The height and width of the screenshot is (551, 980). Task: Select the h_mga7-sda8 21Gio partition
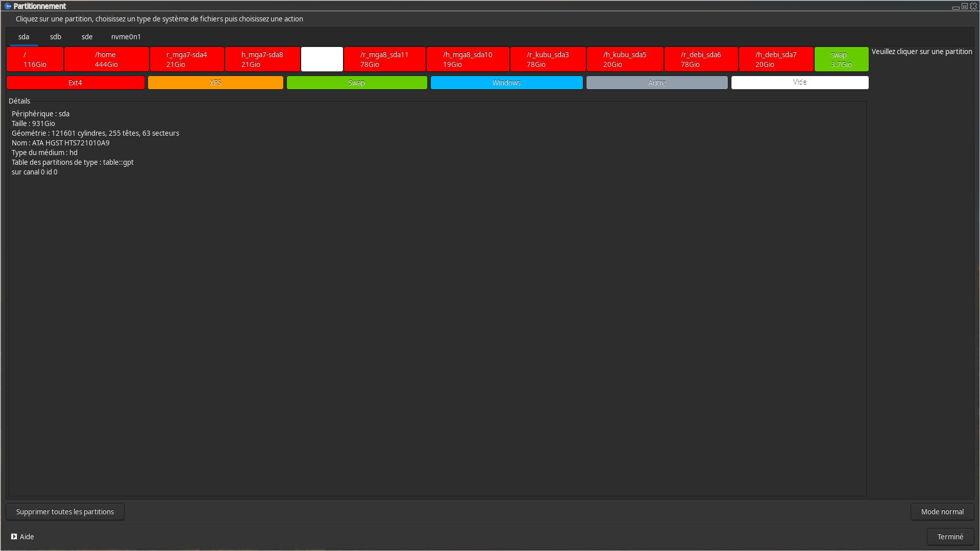coord(262,59)
